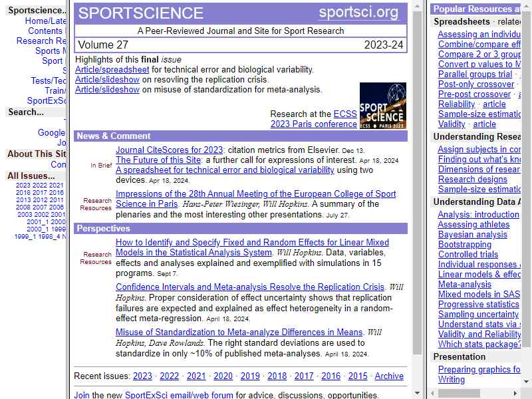Open 2003 under All Issues in sidebar
The width and height of the screenshot is (532, 399).
pos(25,214)
